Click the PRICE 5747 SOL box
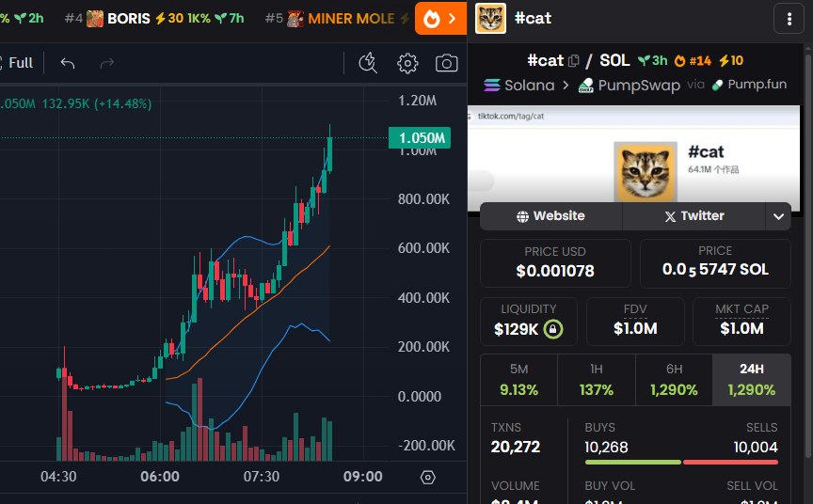Viewport: 813px width, 504px height. (x=715, y=263)
